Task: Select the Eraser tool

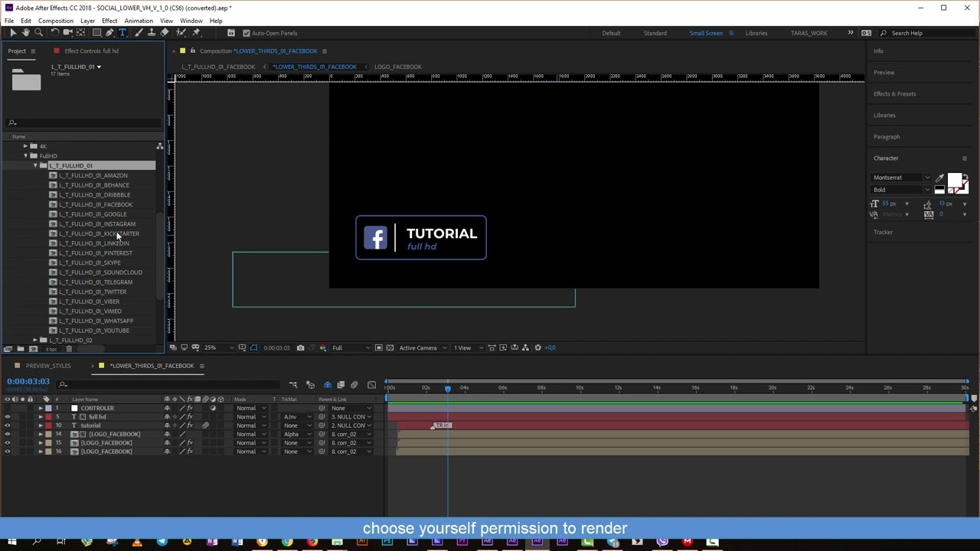Action: pos(164,33)
